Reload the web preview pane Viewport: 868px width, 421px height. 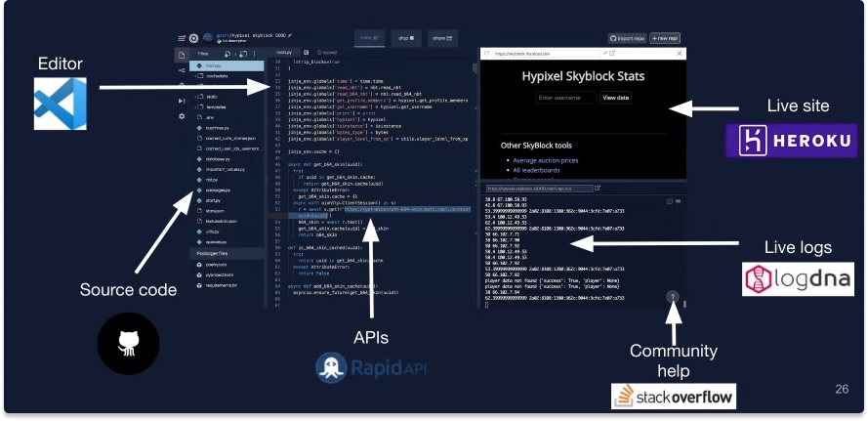(x=486, y=53)
